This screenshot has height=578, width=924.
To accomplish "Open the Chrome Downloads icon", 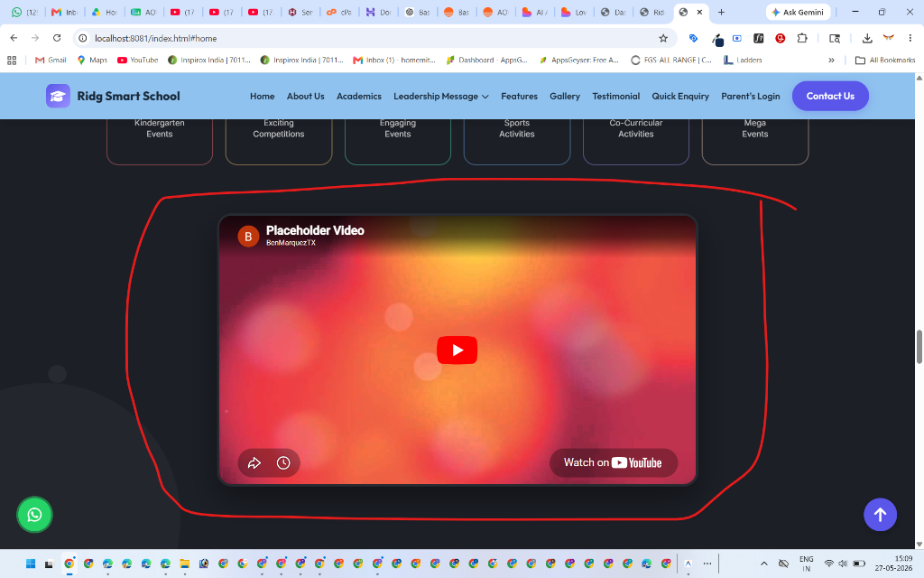I will coord(867,38).
